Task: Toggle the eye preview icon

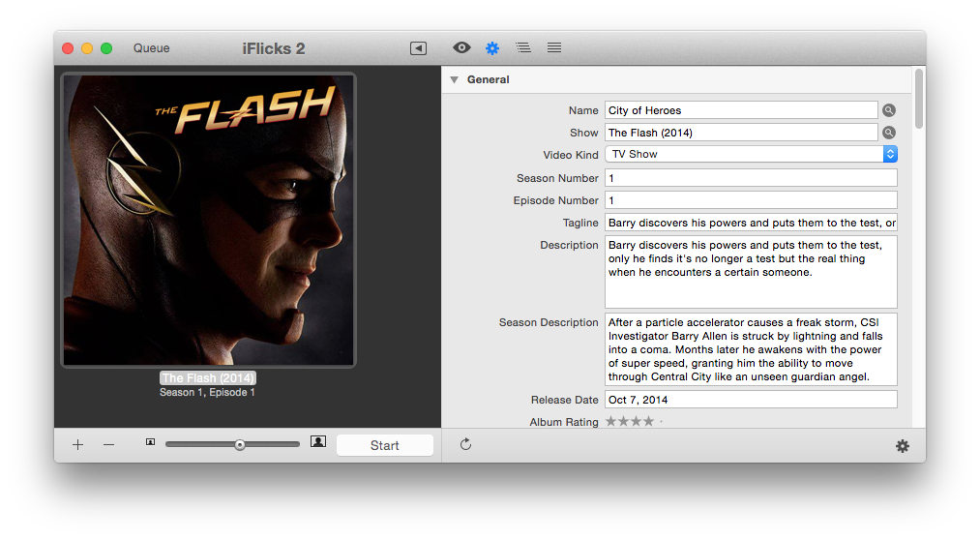Action: [461, 47]
